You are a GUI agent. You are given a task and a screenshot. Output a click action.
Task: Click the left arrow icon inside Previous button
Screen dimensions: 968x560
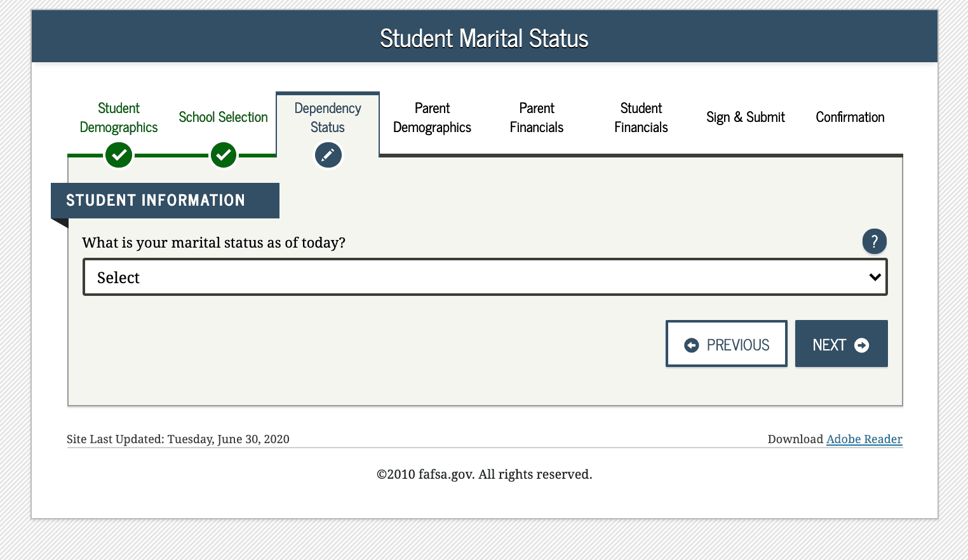[x=692, y=344]
